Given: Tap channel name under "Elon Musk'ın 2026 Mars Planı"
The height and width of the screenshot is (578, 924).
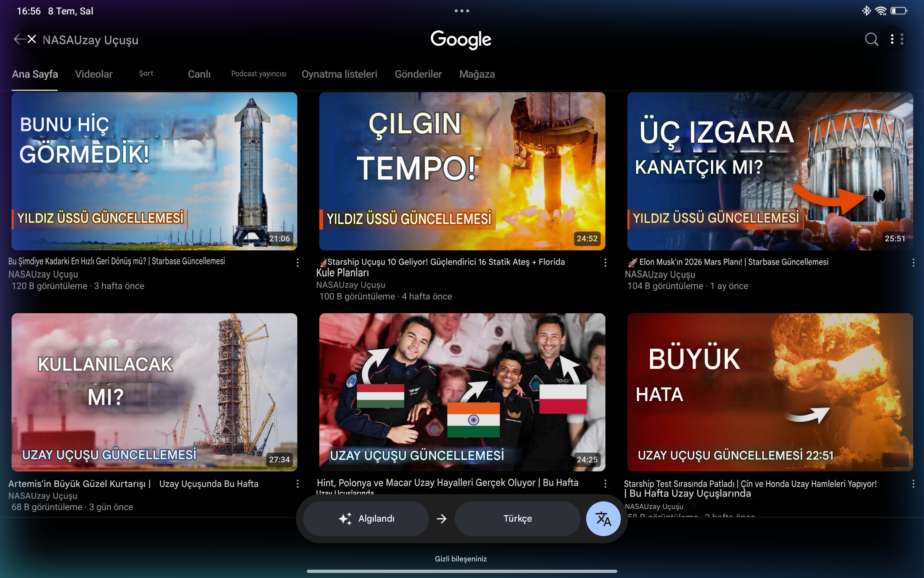Looking at the screenshot, I should [x=660, y=275].
